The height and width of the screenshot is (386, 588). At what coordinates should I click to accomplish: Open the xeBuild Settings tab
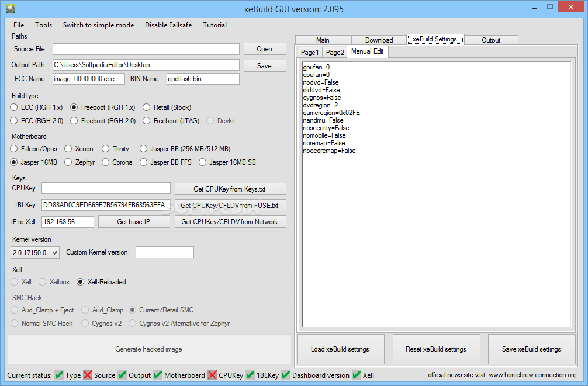tap(435, 39)
